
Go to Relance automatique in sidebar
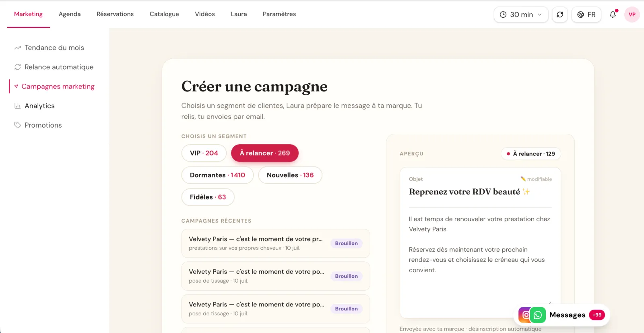click(x=54, y=67)
